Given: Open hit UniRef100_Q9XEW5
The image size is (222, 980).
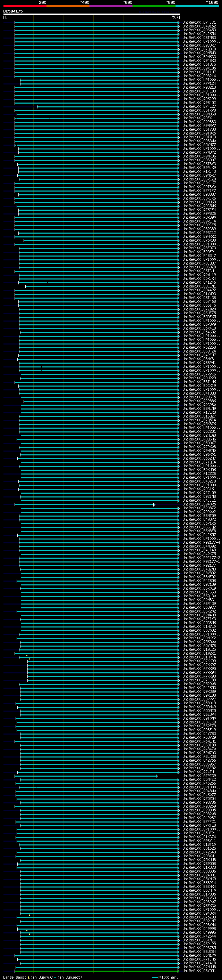Looking at the screenshot, I should (199, 68).
